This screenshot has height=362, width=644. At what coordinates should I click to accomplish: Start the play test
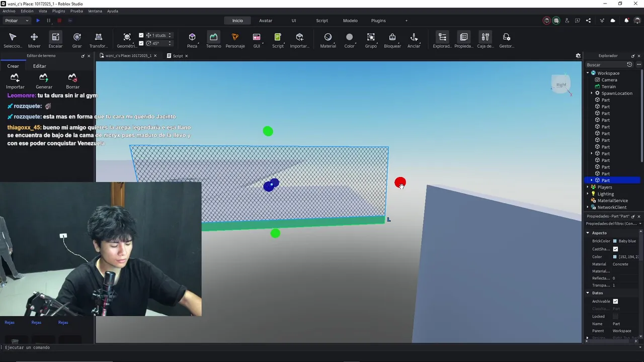(x=38, y=21)
